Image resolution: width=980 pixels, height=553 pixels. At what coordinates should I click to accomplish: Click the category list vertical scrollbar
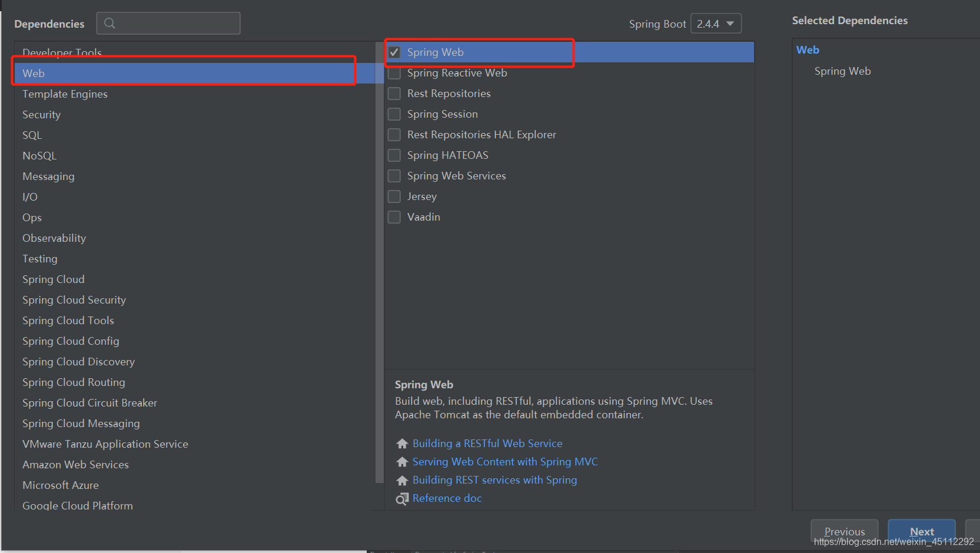[x=379, y=262]
